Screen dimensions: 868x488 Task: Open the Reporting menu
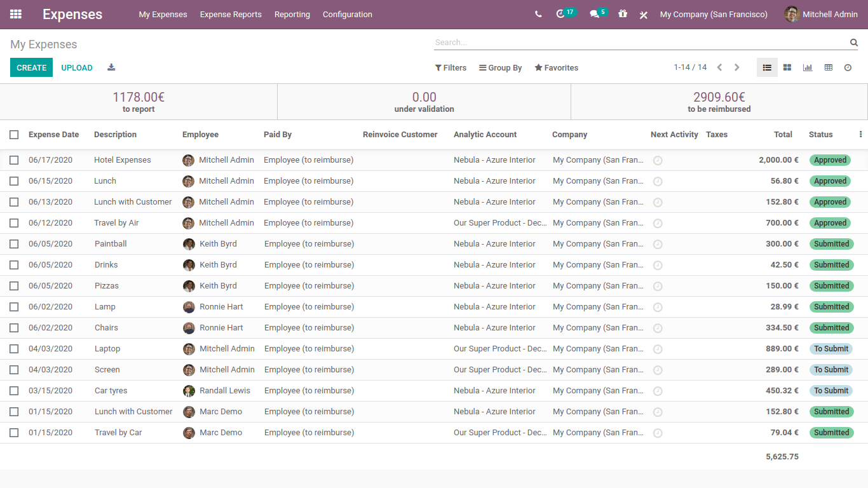tap(292, 14)
